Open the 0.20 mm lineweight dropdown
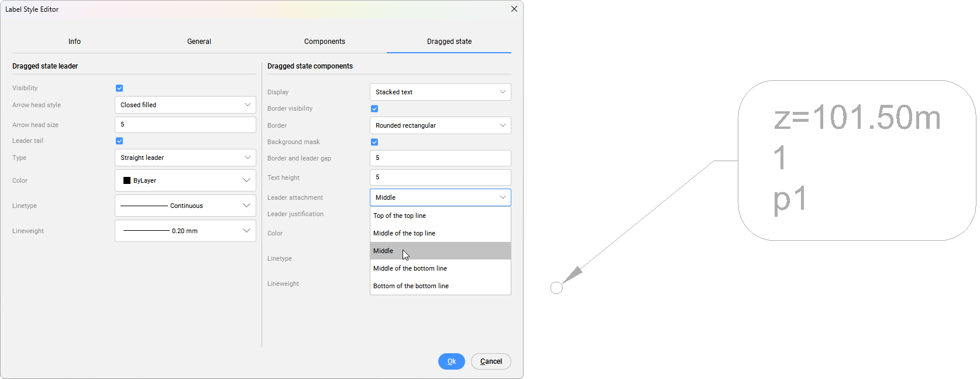 coord(185,231)
